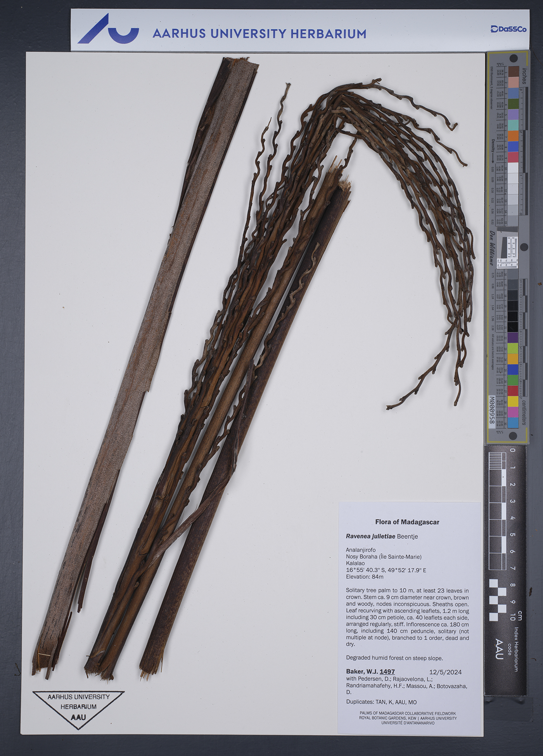Pick the dark brown patch numbered 1
Screen dimensions: 543x756
point(514,71)
